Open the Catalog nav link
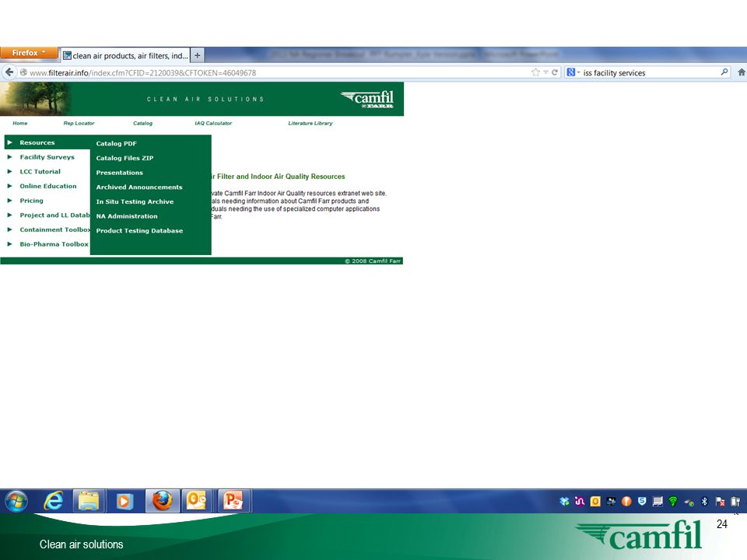 point(142,123)
